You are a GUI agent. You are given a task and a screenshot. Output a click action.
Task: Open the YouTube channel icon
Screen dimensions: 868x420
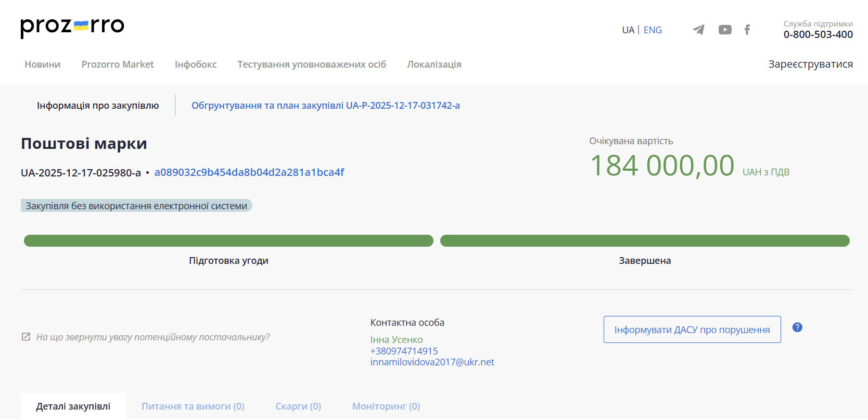725,30
